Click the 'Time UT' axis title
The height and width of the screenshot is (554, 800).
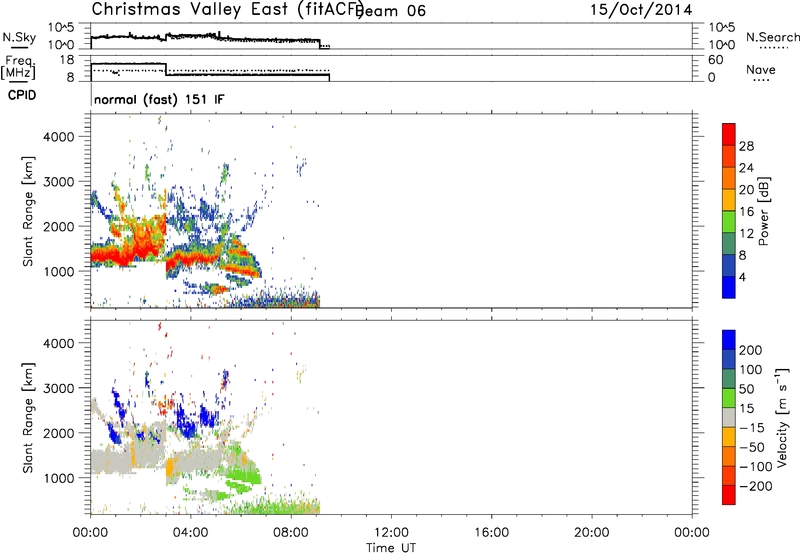point(391,548)
